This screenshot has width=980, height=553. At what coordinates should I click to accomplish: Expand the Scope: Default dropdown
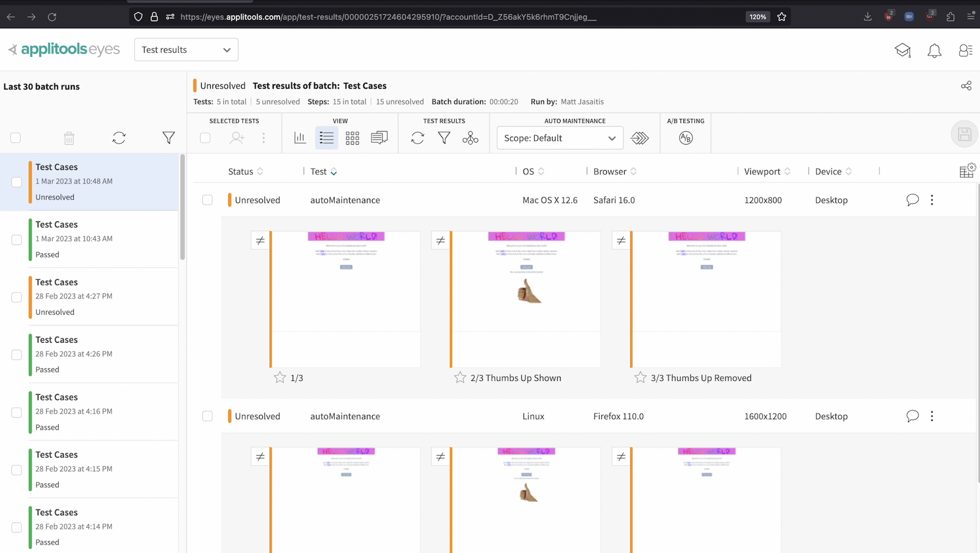(559, 138)
